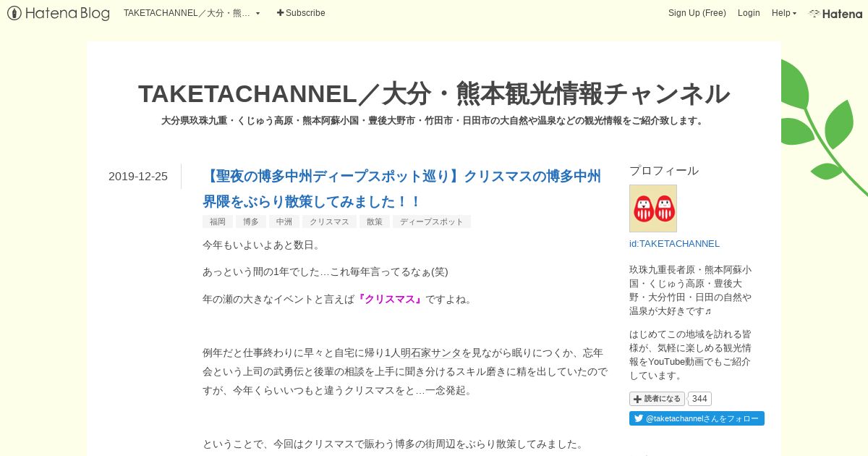Click the 明石家サンタ keyword link
This screenshot has width=868, height=456.
430,353
